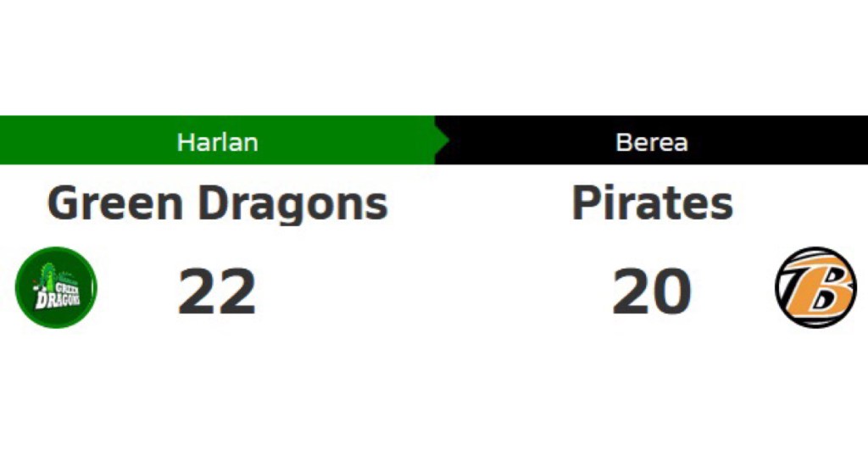
Task: Select the Berea school label
Action: coord(652,142)
